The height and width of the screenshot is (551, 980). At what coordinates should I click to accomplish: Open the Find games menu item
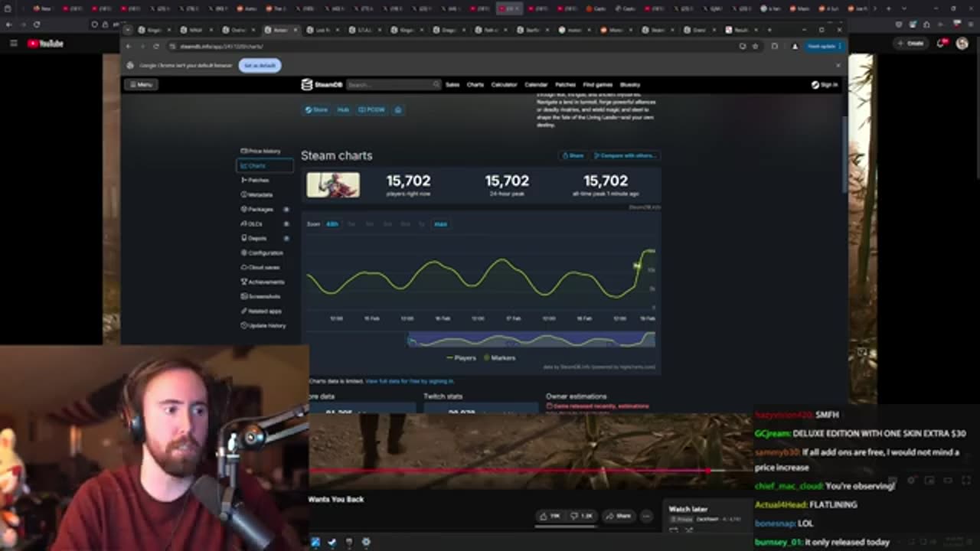597,85
